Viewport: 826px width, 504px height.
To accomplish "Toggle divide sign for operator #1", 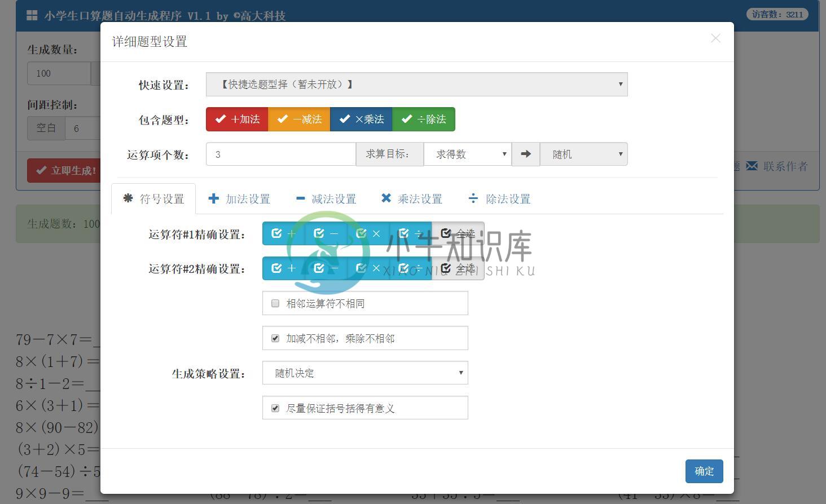I will [x=410, y=233].
